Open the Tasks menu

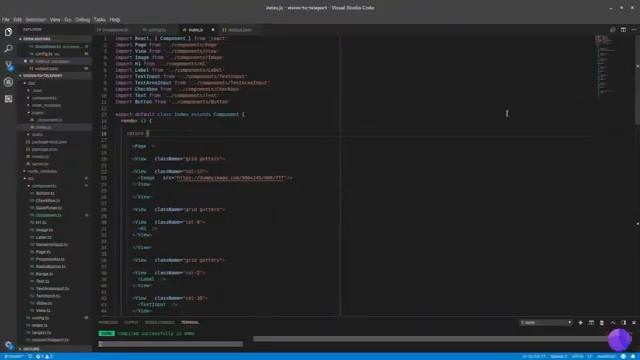pyautogui.click(x=100, y=19)
